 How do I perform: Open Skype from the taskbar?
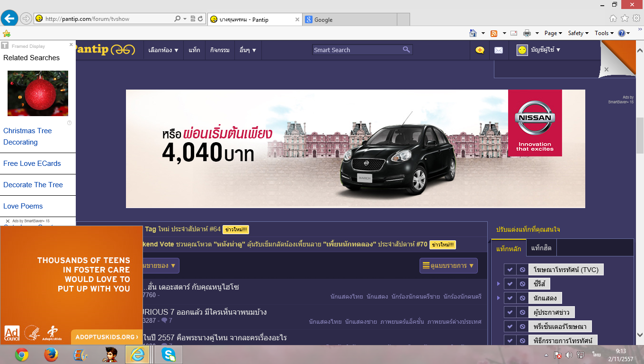[168, 355]
